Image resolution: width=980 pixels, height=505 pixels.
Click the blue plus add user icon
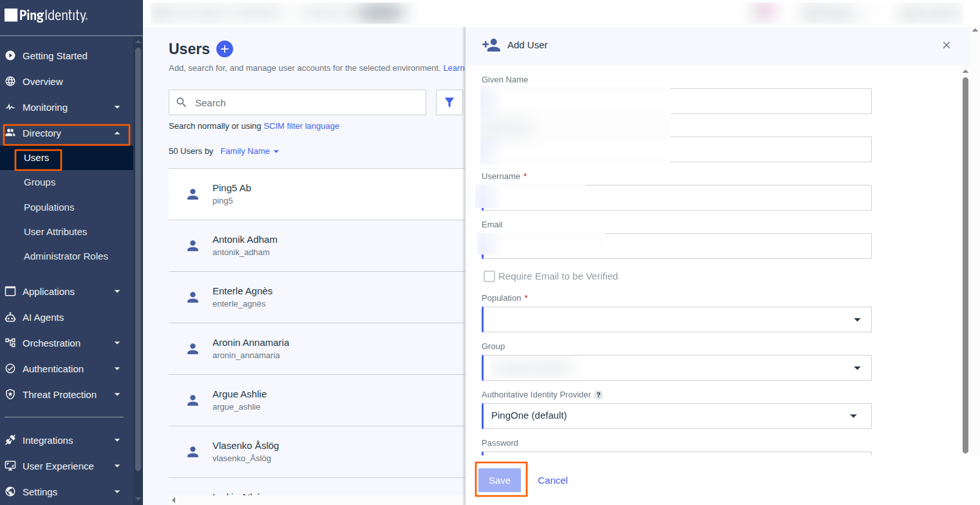pyautogui.click(x=225, y=49)
